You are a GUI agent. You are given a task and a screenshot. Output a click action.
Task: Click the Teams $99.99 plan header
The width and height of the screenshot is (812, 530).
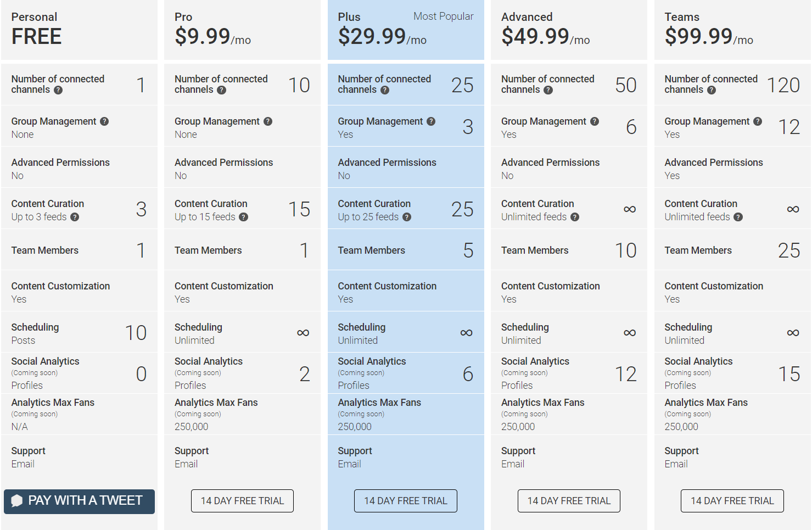(732, 30)
